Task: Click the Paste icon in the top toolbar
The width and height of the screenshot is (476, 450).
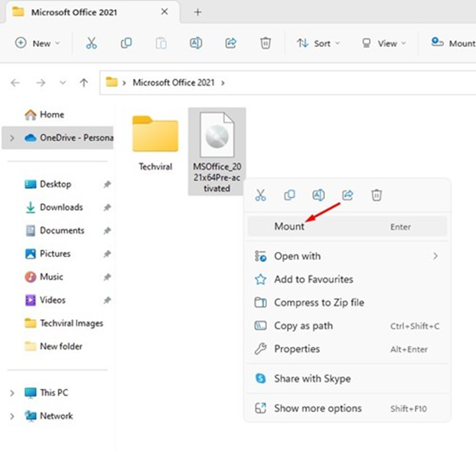Action: [161, 43]
